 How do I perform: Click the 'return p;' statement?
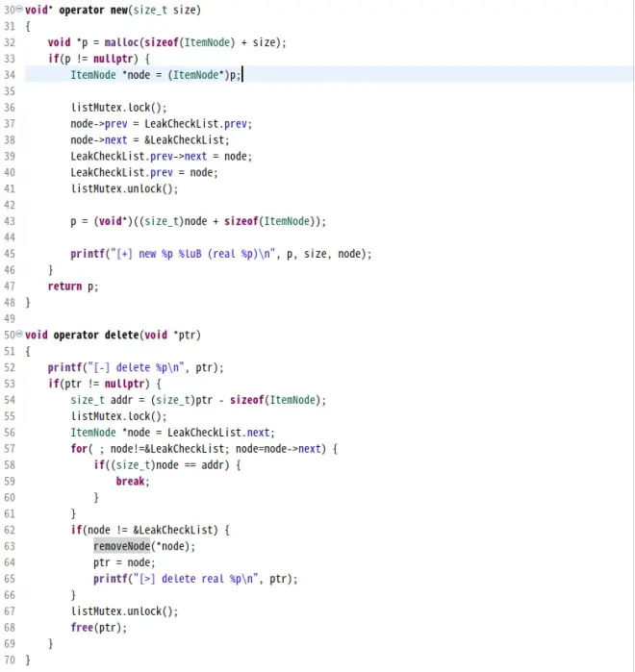(73, 286)
